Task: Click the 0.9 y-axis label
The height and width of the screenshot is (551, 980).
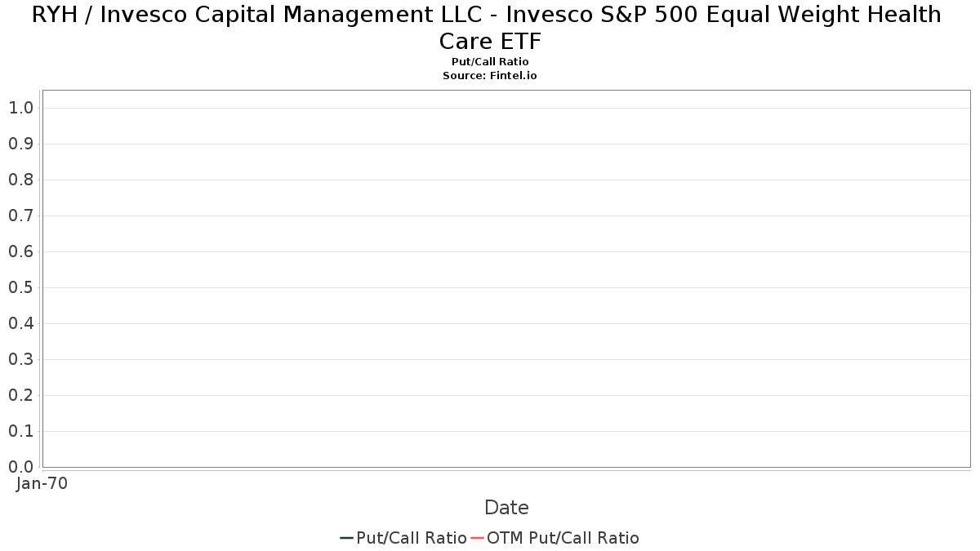Action: [20, 144]
